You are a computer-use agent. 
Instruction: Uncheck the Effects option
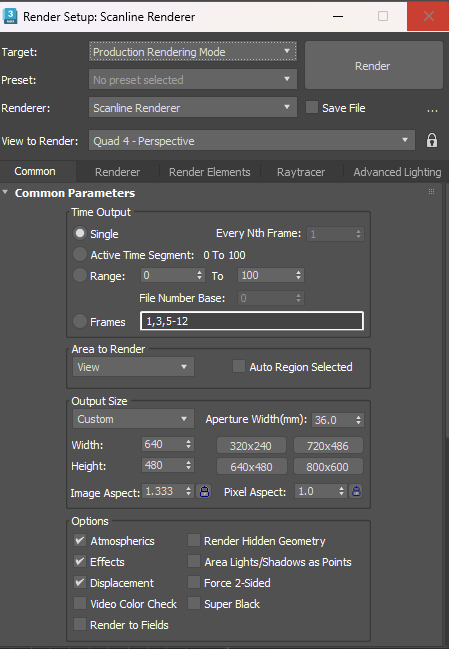point(80,561)
